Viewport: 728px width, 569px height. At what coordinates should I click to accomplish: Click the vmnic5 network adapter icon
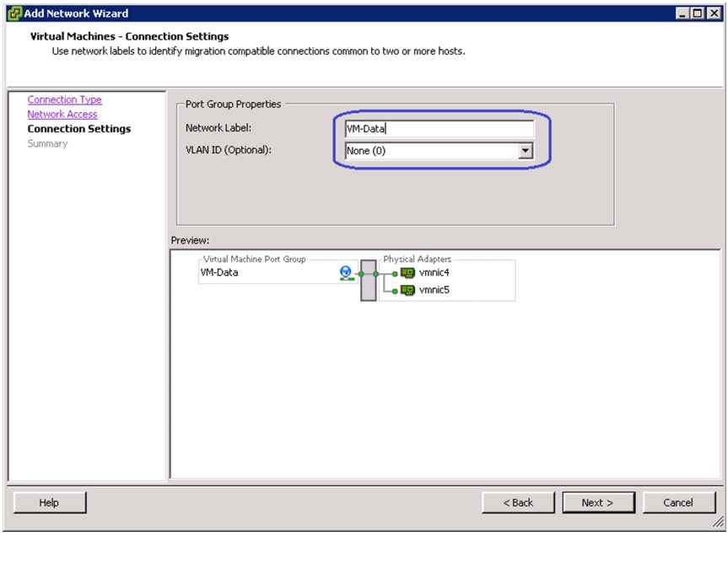pos(407,290)
